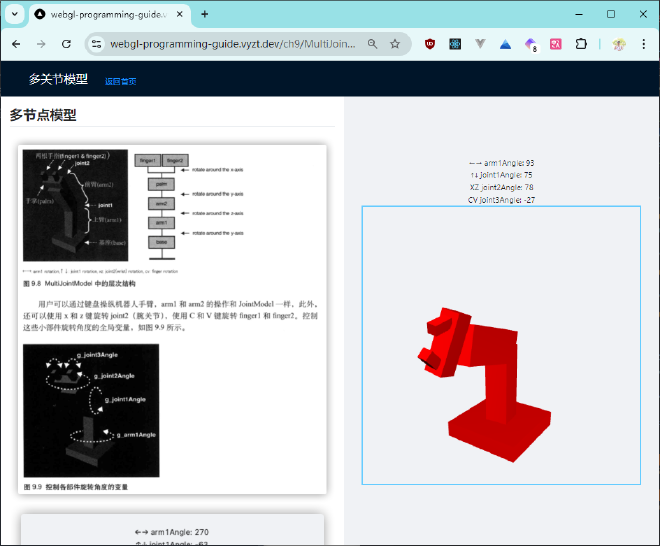Open the robot arm hierarchy figure 9.8
Image resolution: width=660 pixels, height=546 pixels.
click(x=75, y=205)
